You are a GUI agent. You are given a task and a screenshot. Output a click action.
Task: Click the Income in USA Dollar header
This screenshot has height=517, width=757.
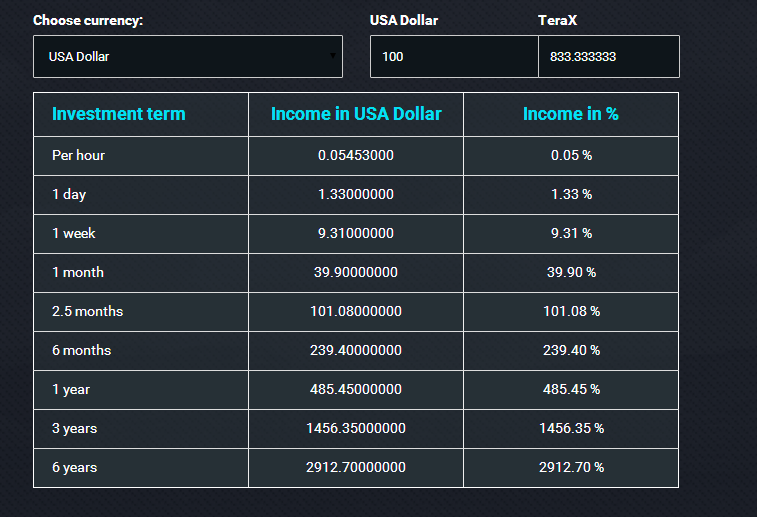pos(356,114)
